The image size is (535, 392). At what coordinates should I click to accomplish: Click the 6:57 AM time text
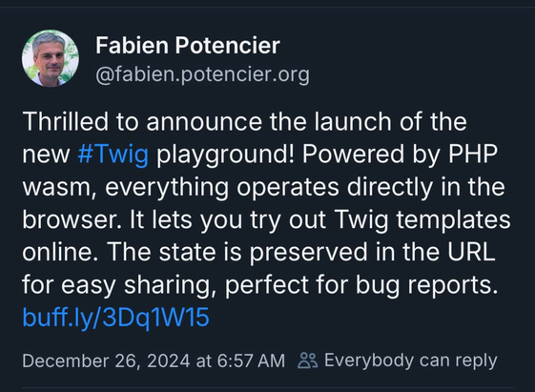(251, 361)
